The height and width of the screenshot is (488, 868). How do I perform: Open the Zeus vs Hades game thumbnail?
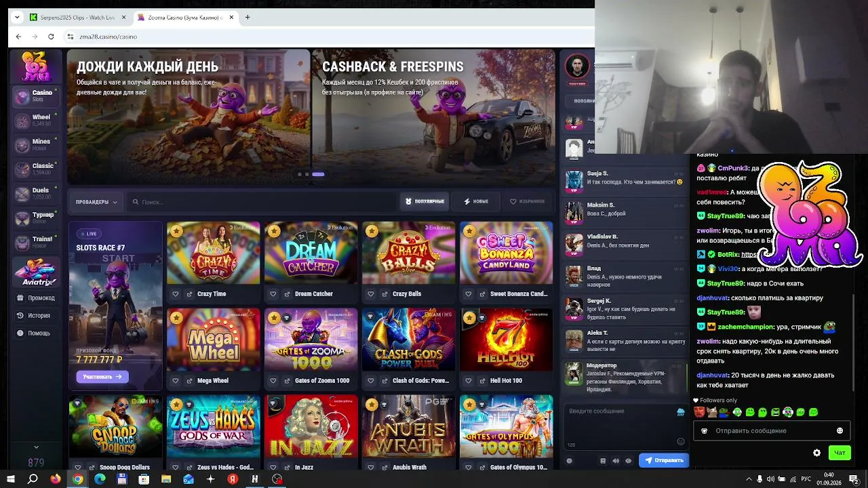[213, 426]
